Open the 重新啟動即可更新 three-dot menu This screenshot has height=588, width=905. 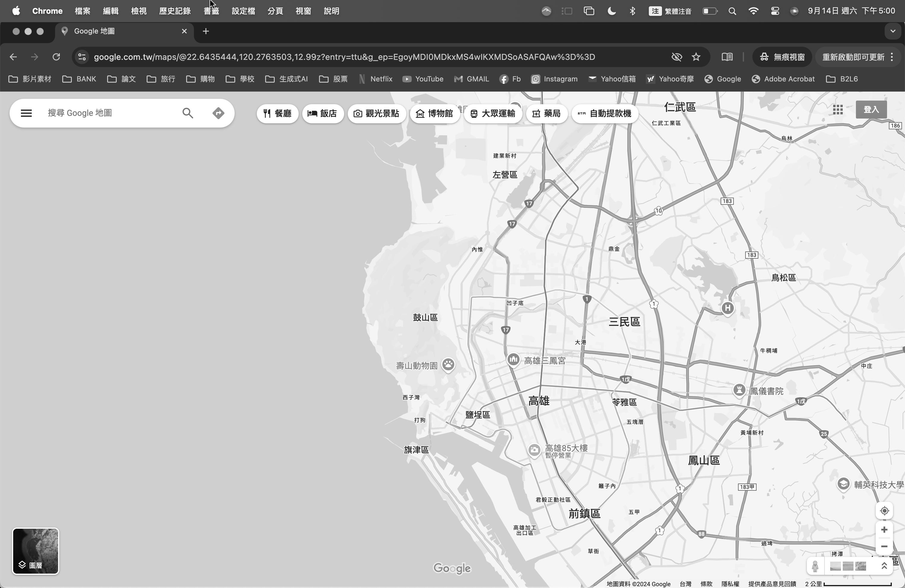[892, 57]
